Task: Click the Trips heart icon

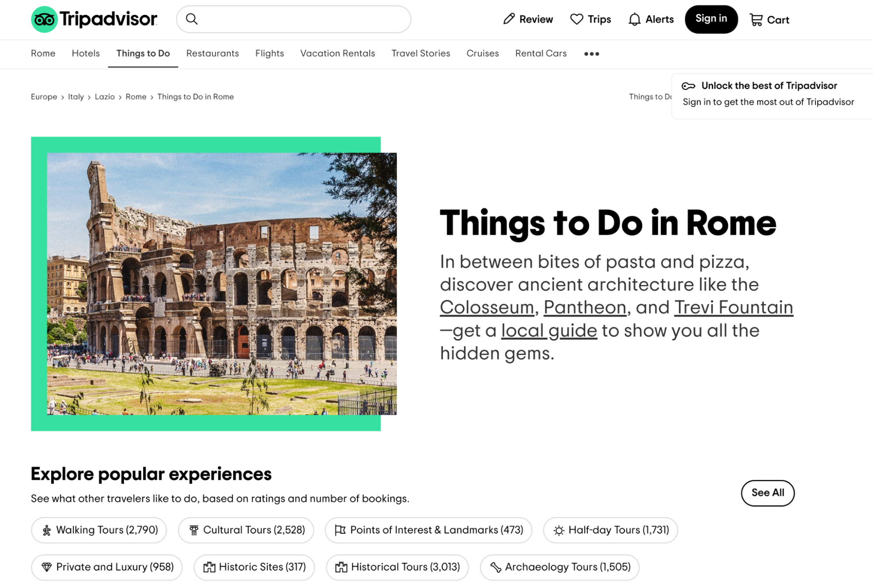Action: coord(576,19)
